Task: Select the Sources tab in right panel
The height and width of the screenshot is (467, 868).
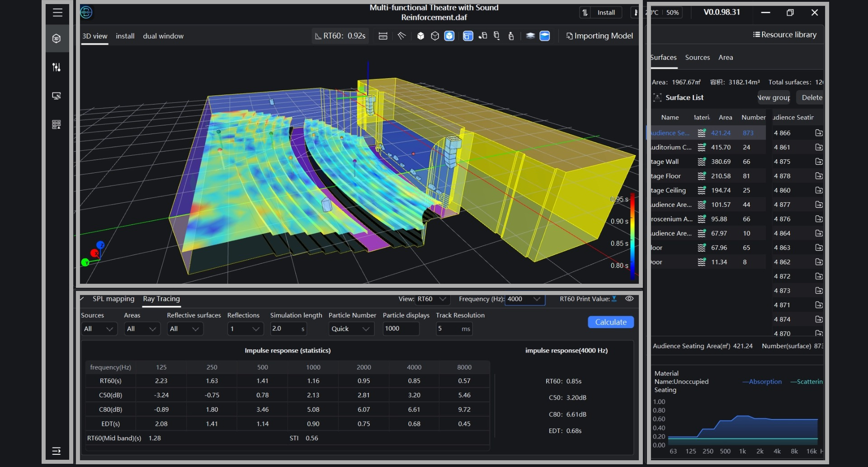Action: 697,57
